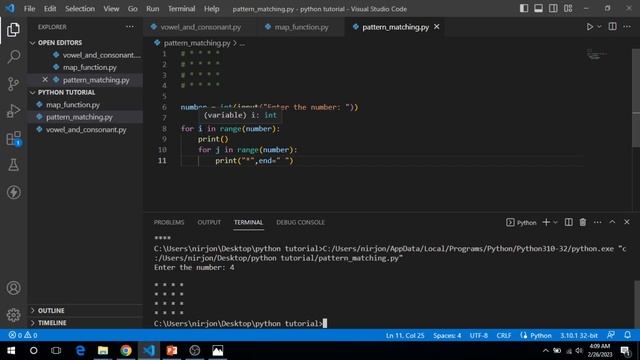The width and height of the screenshot is (640, 360).
Task: Open Explorer views and more actions ellipsis
Action: pyautogui.click(x=130, y=27)
